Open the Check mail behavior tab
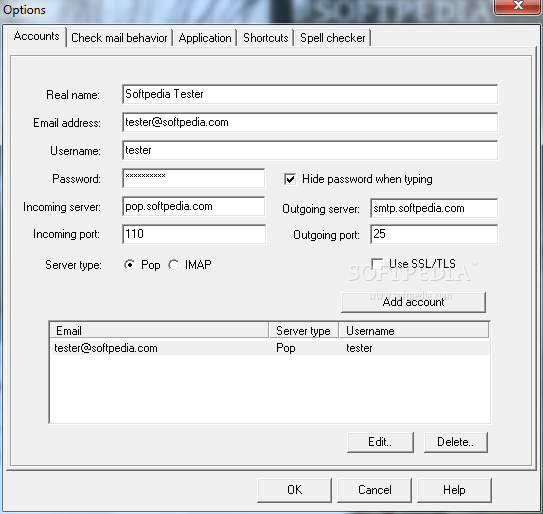The width and height of the screenshot is (543, 514). coord(119,38)
